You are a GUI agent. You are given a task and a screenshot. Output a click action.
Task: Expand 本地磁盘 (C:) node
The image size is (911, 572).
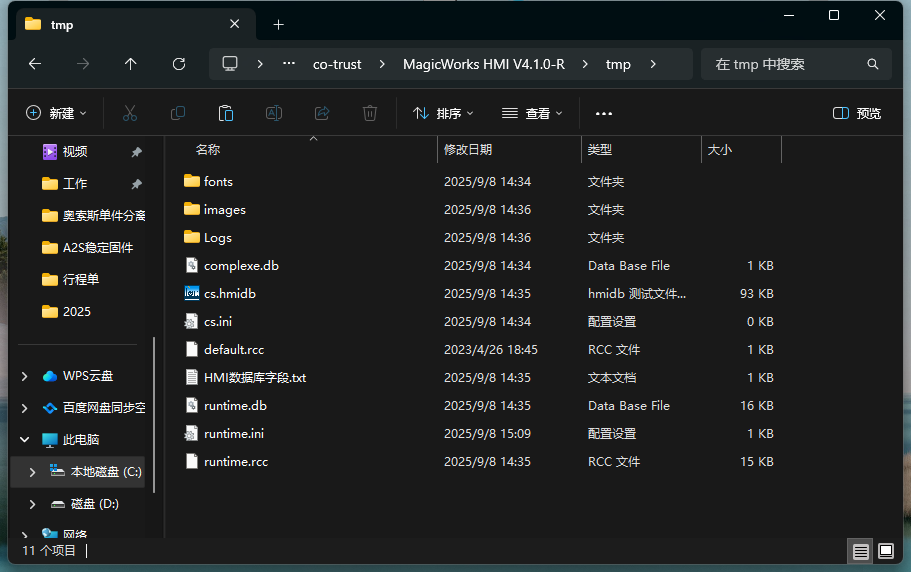pos(33,472)
